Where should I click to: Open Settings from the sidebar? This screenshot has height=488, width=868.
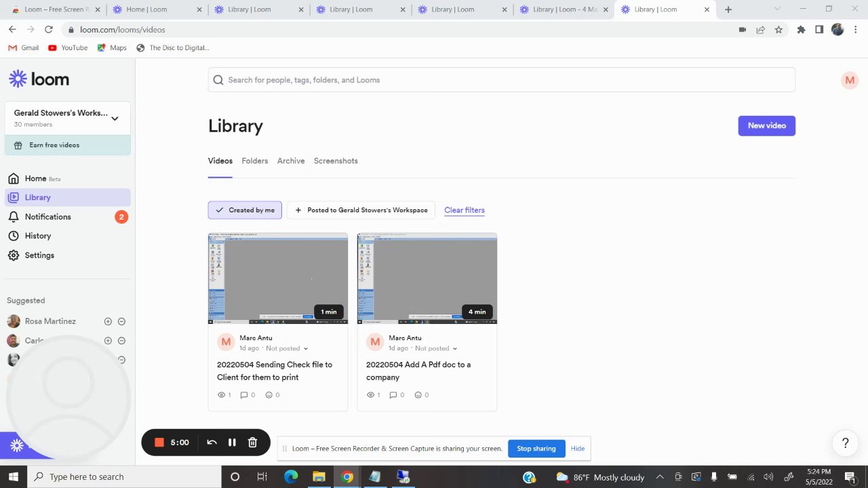[x=39, y=256]
